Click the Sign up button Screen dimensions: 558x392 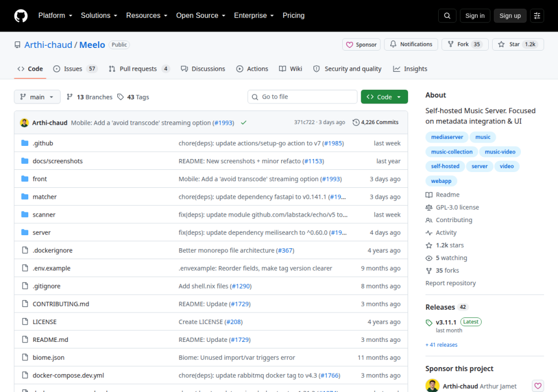click(510, 16)
